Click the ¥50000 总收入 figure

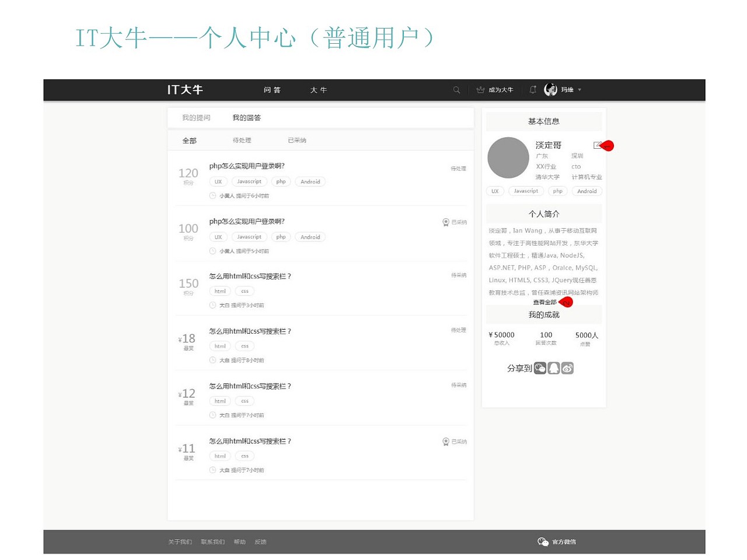pos(502,335)
